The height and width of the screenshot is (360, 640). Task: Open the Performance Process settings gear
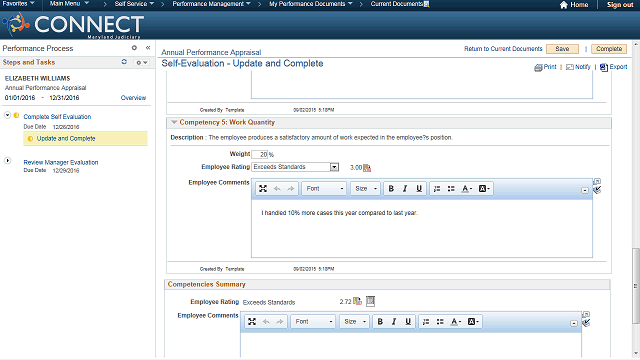pos(134,48)
